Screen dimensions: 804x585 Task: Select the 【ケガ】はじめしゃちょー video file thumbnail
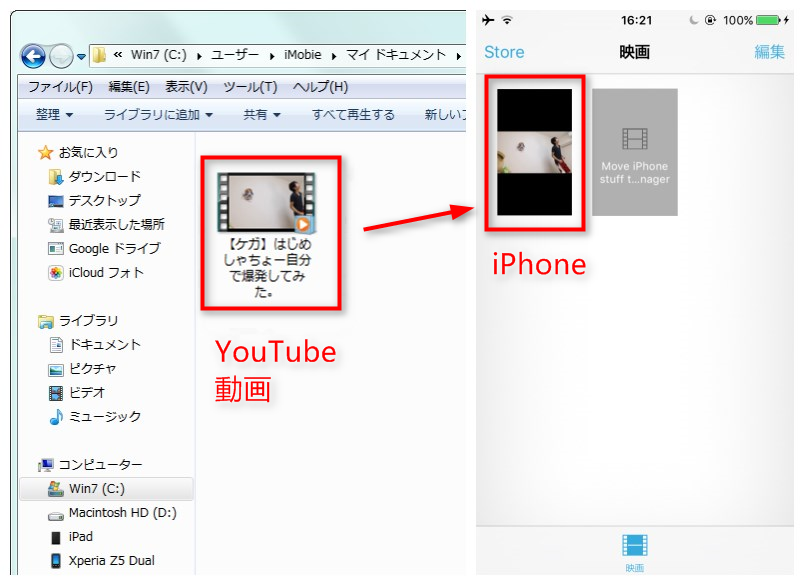pos(266,202)
